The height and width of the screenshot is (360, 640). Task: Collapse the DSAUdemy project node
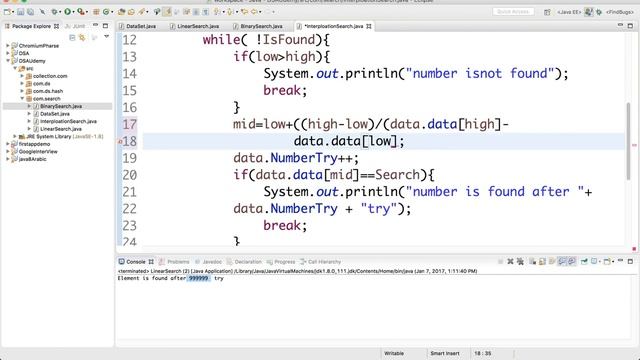click(8, 61)
